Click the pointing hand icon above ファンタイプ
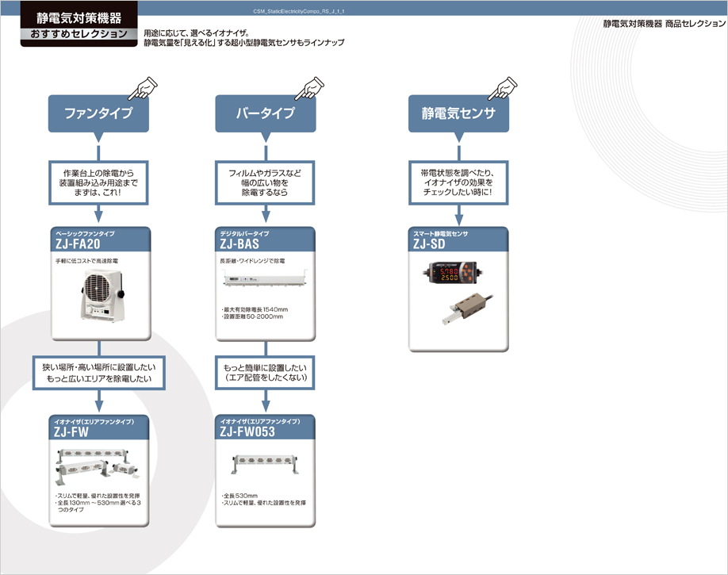 143,88
